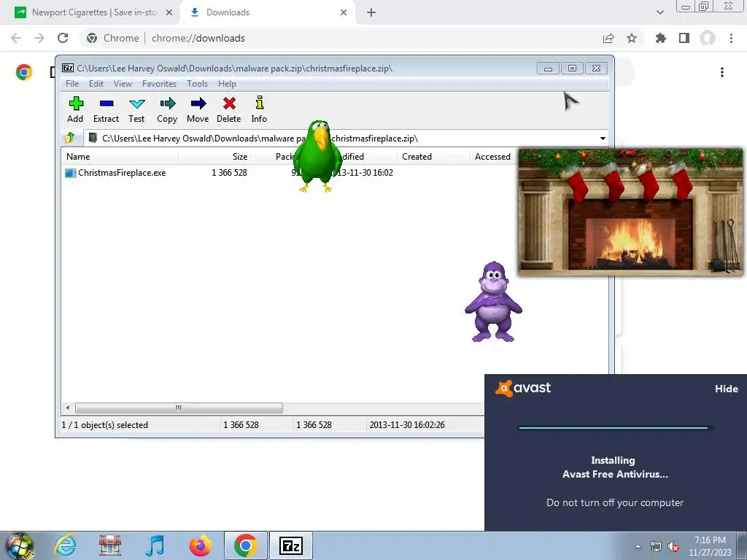Open the View menu in 7-Zip

point(123,84)
